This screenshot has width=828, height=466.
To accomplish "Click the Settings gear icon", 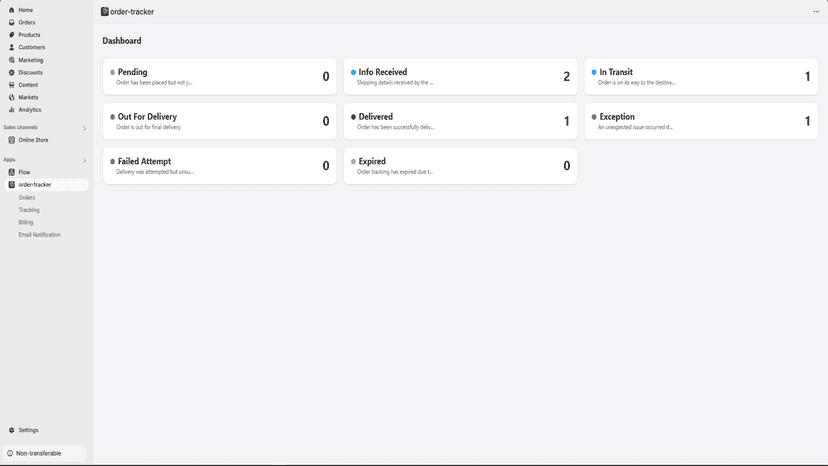I will tap(12, 430).
